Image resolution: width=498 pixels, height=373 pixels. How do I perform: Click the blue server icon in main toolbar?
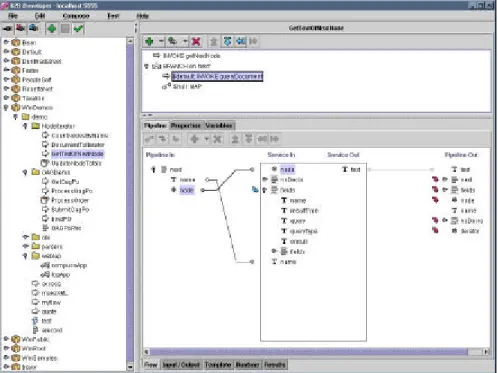(33, 28)
